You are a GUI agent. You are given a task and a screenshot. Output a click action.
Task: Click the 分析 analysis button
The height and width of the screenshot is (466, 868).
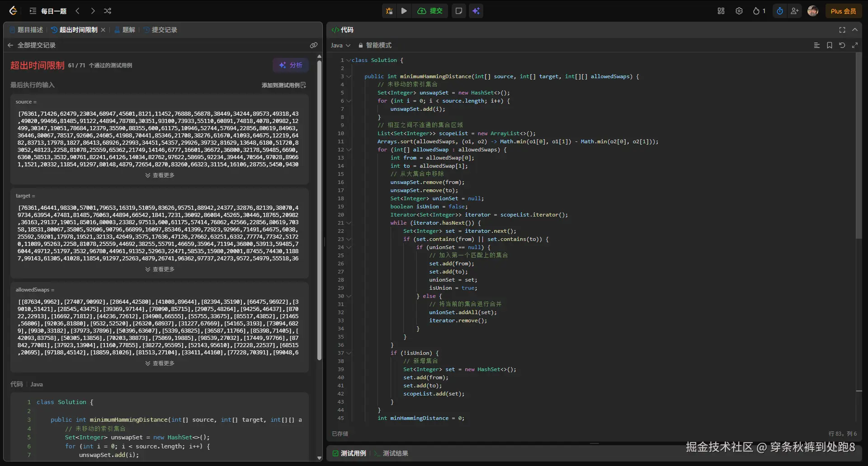coord(291,65)
